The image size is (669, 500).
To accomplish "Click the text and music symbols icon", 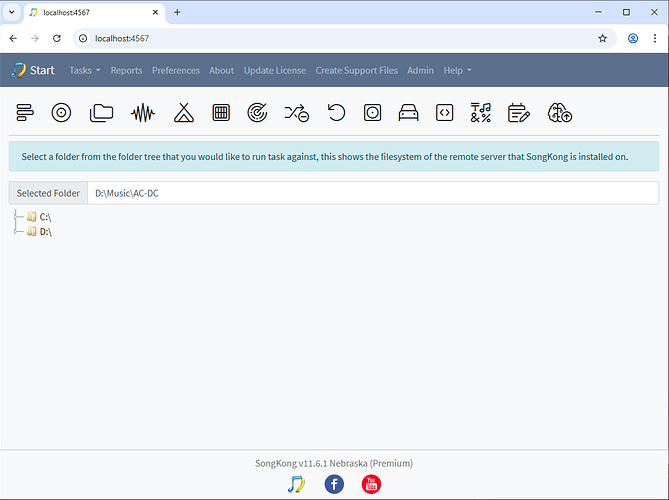I will point(481,113).
